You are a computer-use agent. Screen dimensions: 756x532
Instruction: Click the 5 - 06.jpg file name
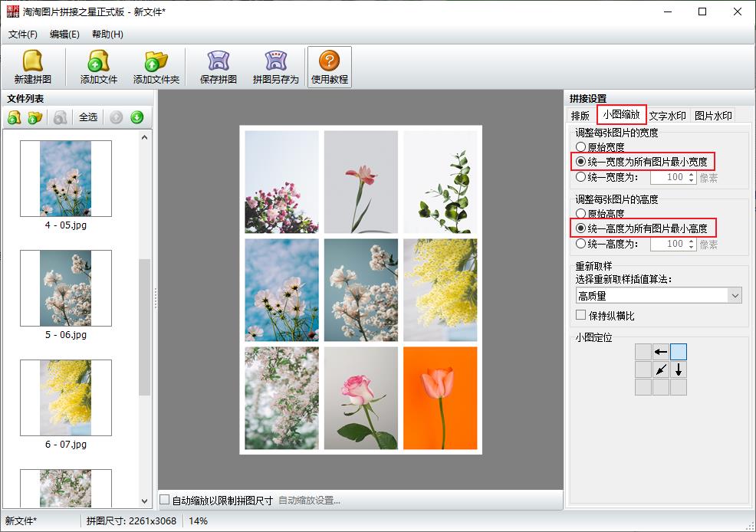point(66,334)
